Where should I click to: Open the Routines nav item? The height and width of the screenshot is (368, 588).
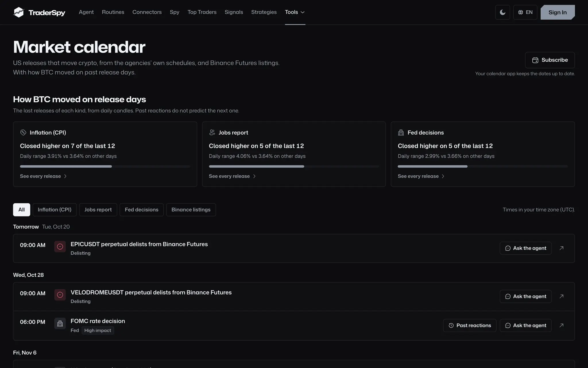pyautogui.click(x=113, y=12)
